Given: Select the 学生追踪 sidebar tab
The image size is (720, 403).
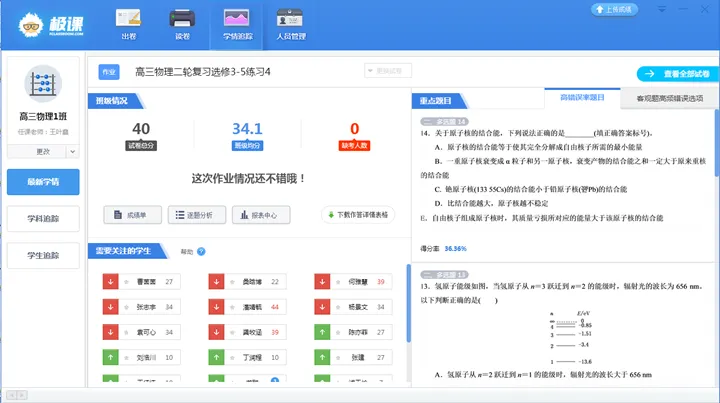Looking at the screenshot, I should (43, 255).
